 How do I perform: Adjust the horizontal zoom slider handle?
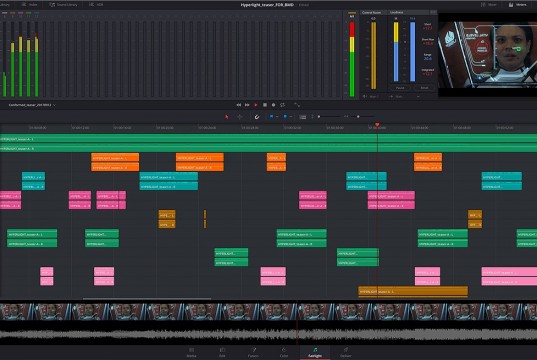[x=358, y=117]
